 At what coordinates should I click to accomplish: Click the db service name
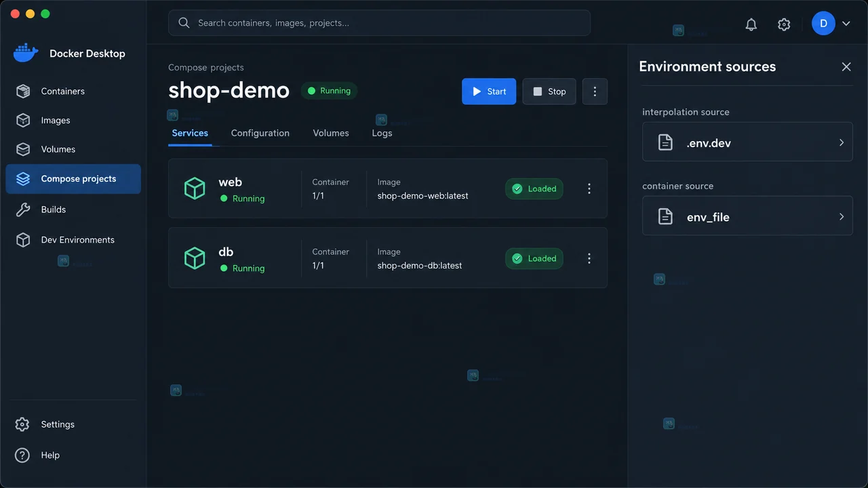pos(226,251)
